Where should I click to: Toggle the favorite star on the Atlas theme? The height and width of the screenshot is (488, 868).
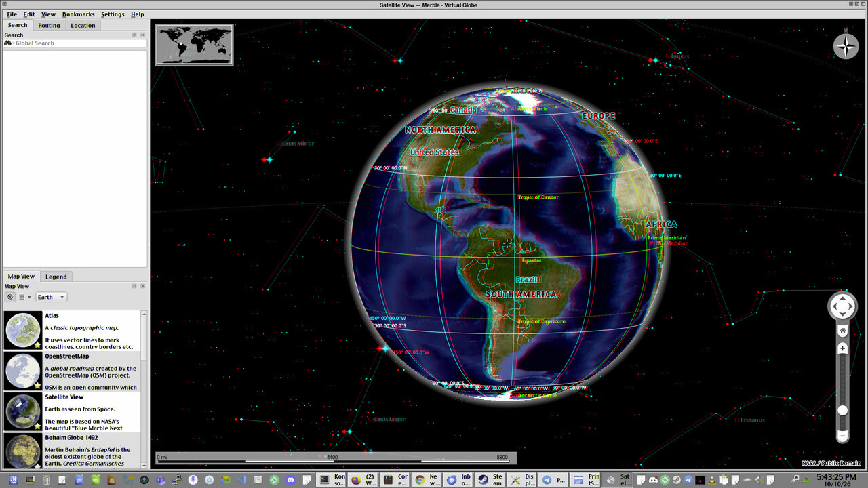tap(37, 345)
